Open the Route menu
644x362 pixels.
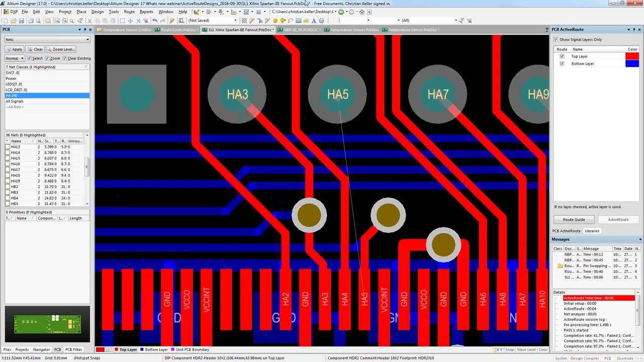coord(129,12)
